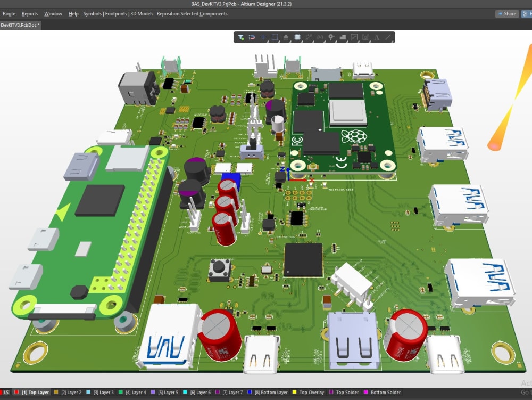Click the Move Objects cross icon
532x400 pixels.
[x=263, y=37]
